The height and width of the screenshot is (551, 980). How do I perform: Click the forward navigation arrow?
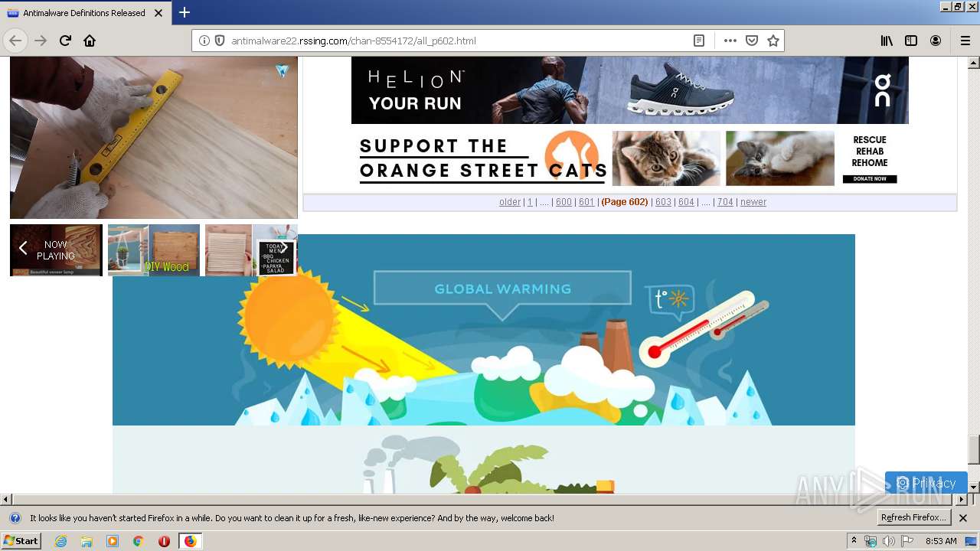[41, 41]
